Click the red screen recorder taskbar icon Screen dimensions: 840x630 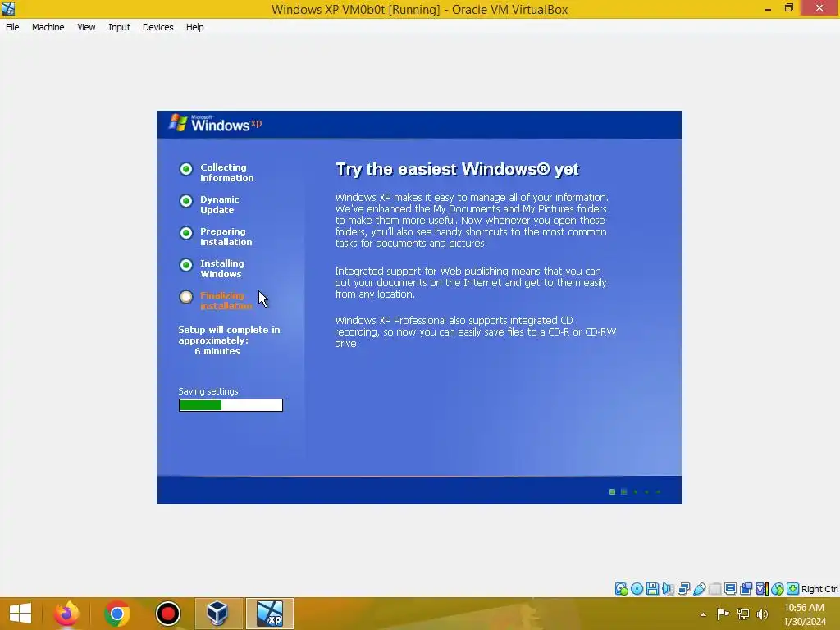[x=167, y=614]
